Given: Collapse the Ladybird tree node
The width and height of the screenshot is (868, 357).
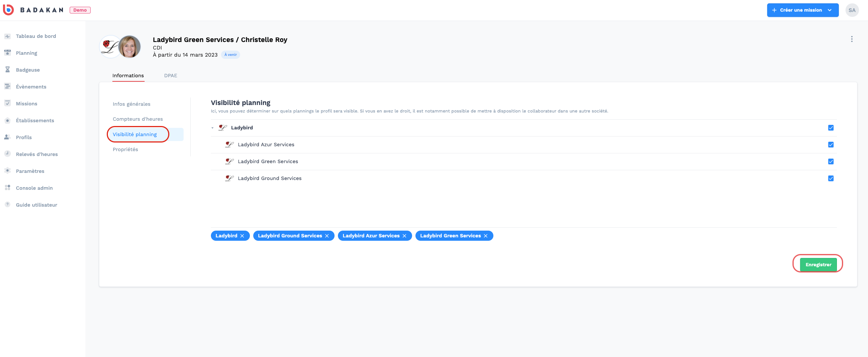Looking at the screenshot, I should [212, 128].
